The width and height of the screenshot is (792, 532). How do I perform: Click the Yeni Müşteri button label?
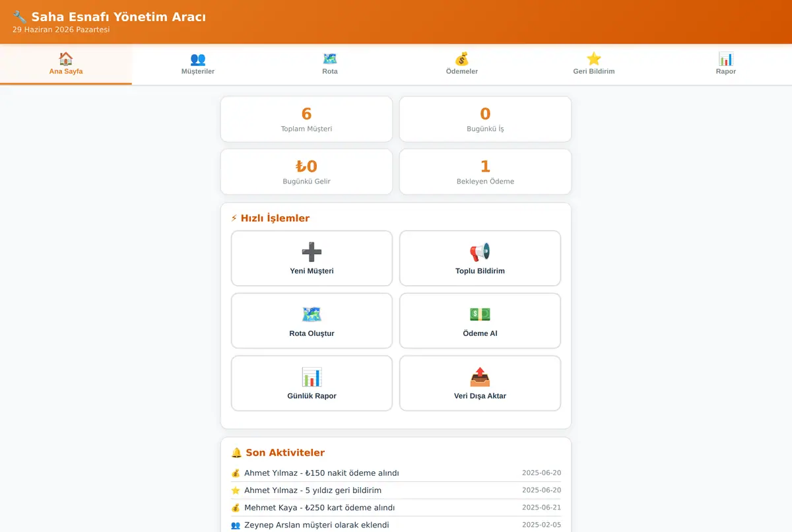pyautogui.click(x=312, y=271)
